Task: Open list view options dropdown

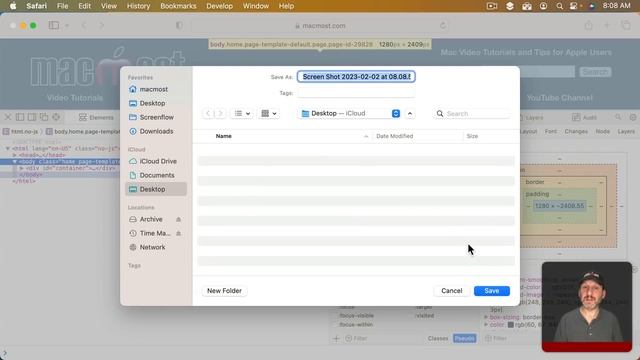Action: pyautogui.click(x=242, y=113)
